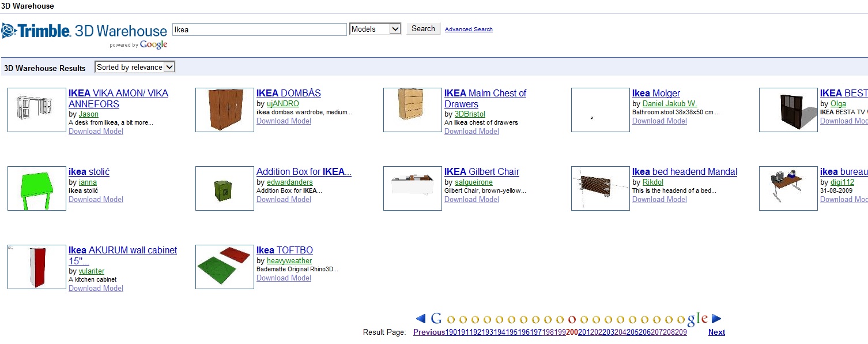
Task: Open the Addition Box for IKEA title
Action: tap(304, 171)
